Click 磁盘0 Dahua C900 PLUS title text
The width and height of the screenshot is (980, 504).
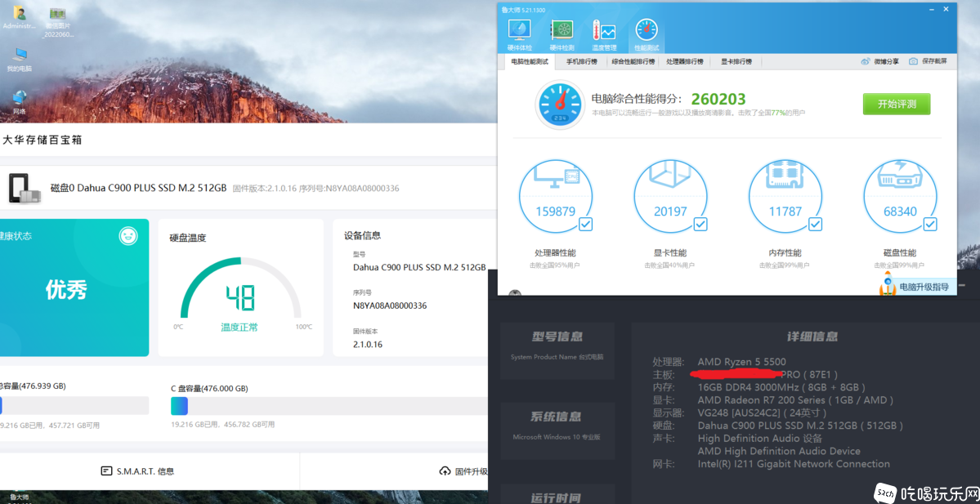[x=138, y=188]
